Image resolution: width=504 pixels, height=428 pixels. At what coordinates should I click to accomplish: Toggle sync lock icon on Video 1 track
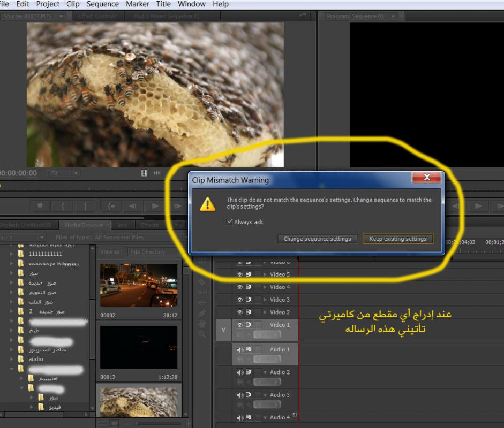249,325
